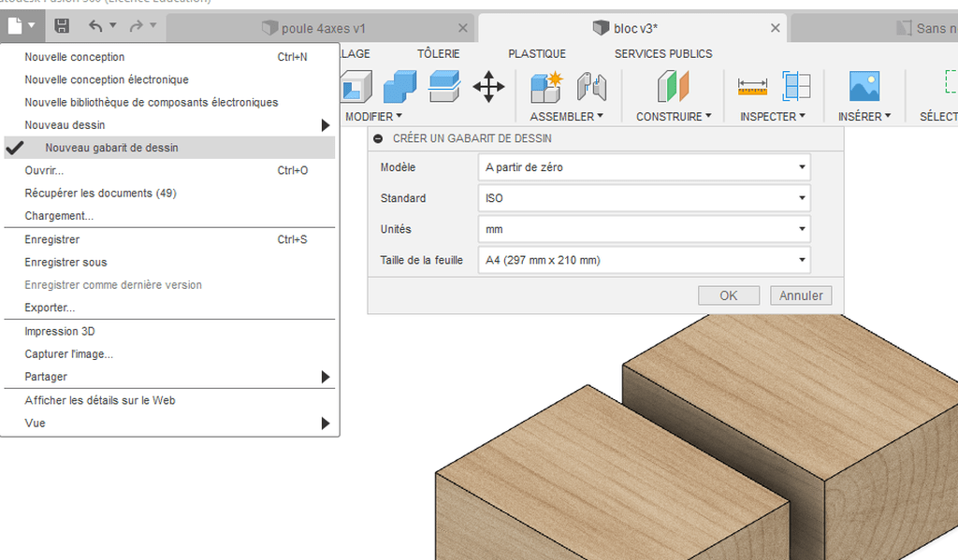This screenshot has width=958, height=560.
Task: Close the poule 4axes v1 tab
Action: 463,28
